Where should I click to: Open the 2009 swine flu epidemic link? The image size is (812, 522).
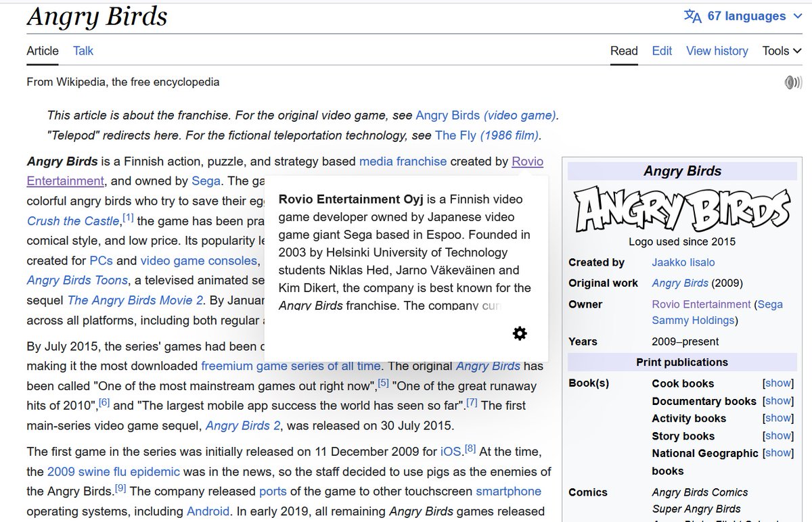pos(114,471)
